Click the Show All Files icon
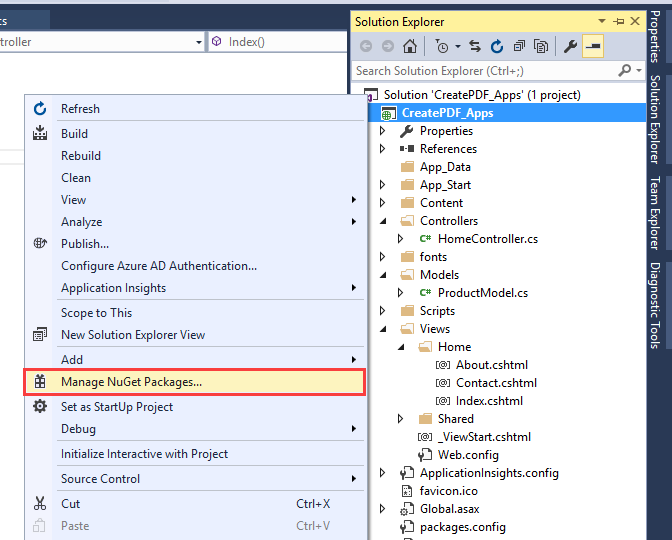Screen dimensions: 672x540 [541, 46]
